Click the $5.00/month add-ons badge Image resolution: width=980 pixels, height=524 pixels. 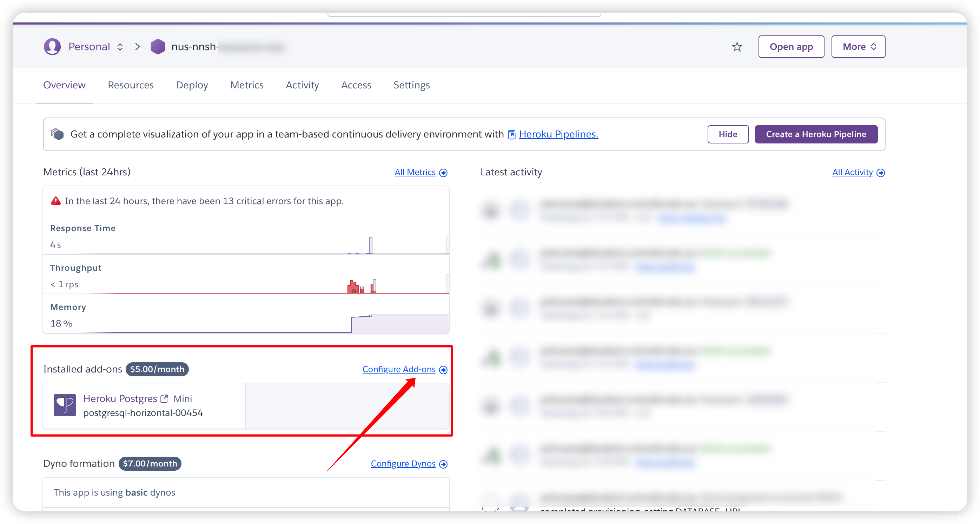tap(158, 369)
